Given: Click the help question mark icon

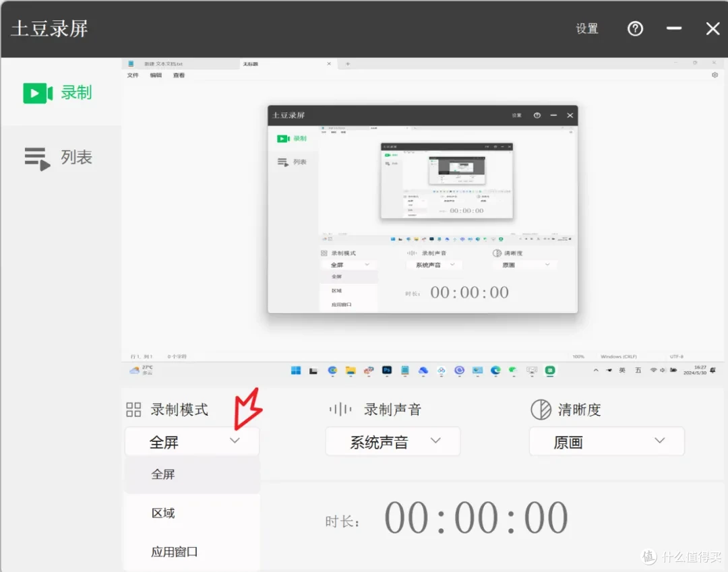Looking at the screenshot, I should click(635, 29).
